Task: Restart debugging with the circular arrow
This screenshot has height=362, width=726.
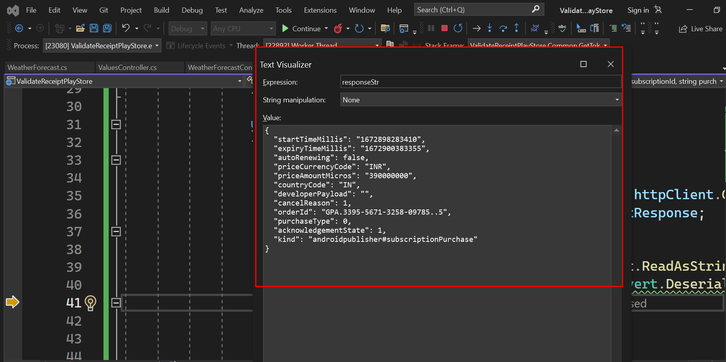Action: coord(458,29)
